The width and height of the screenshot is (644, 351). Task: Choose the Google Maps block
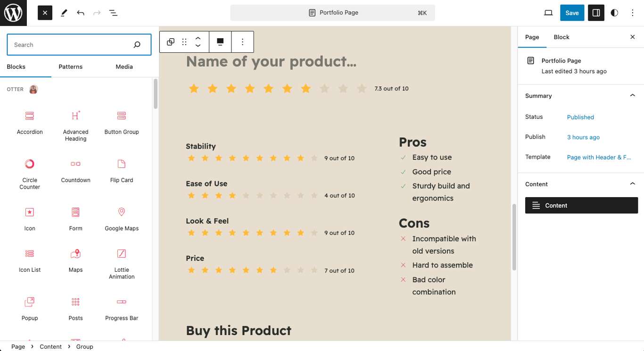(x=121, y=218)
